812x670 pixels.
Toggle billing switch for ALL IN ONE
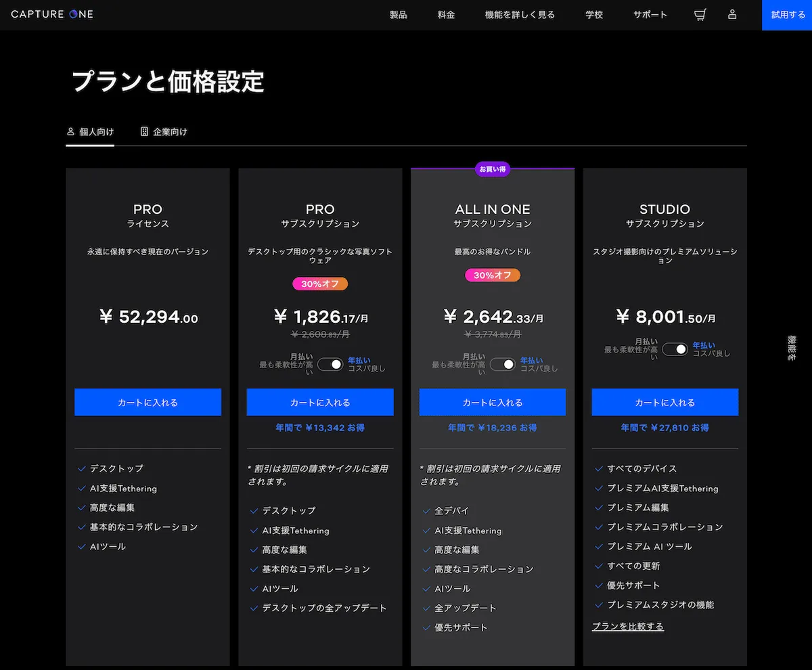[x=503, y=364]
